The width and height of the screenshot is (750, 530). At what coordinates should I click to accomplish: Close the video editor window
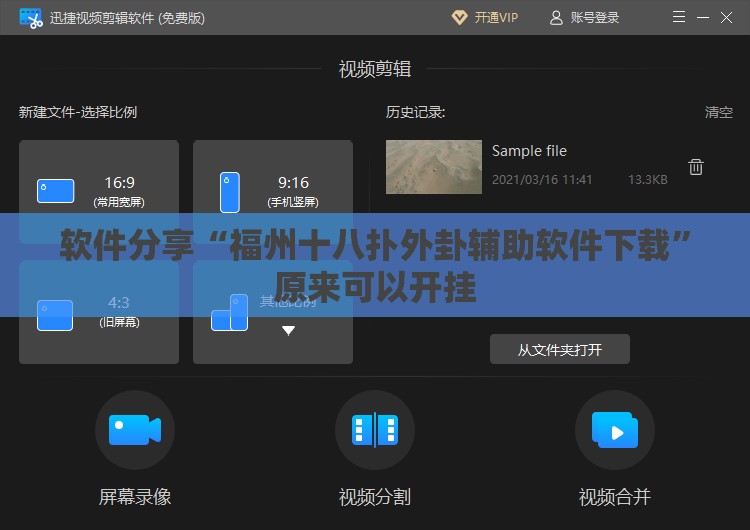726,18
